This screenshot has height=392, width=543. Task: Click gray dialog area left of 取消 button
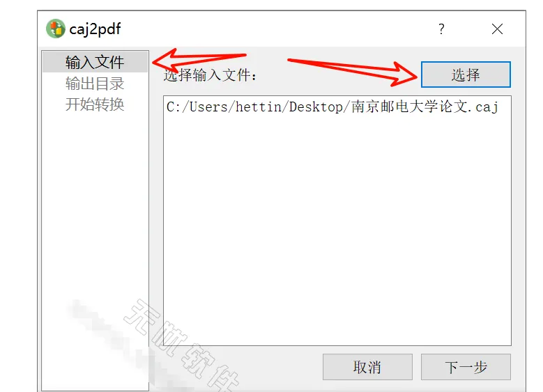point(243,367)
